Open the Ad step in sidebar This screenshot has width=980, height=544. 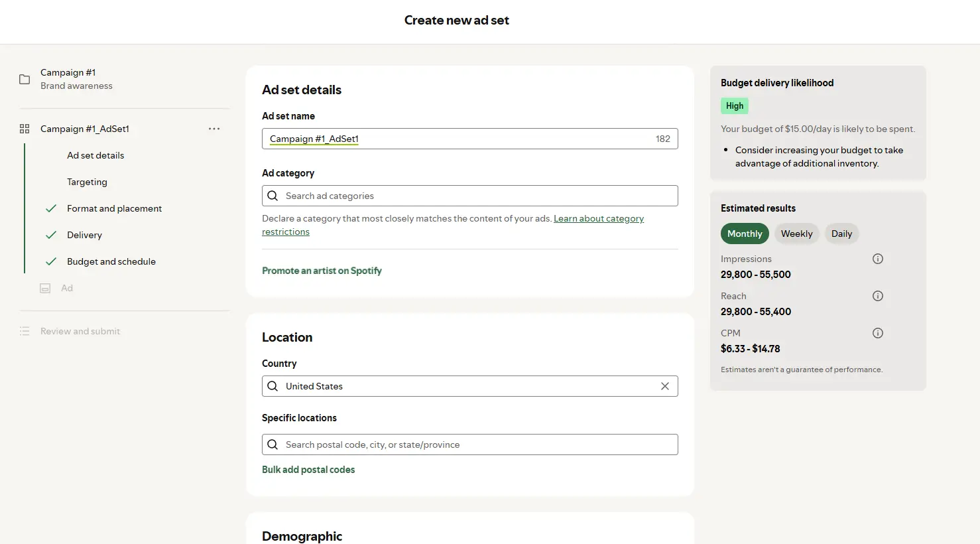pos(67,288)
